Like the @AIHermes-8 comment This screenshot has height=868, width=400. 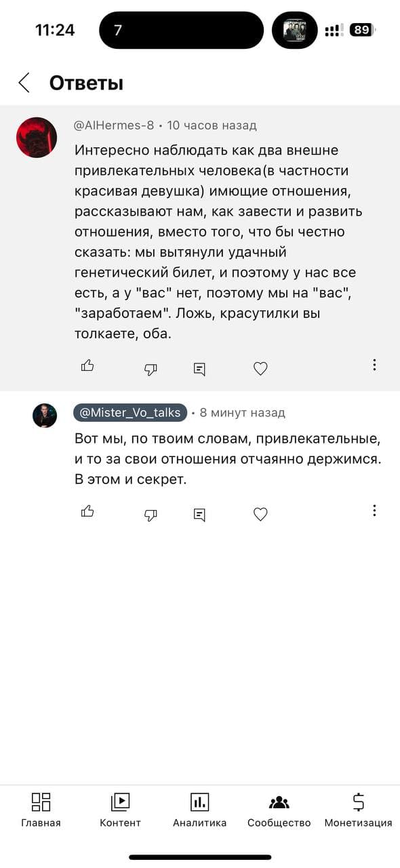pyautogui.click(x=87, y=365)
